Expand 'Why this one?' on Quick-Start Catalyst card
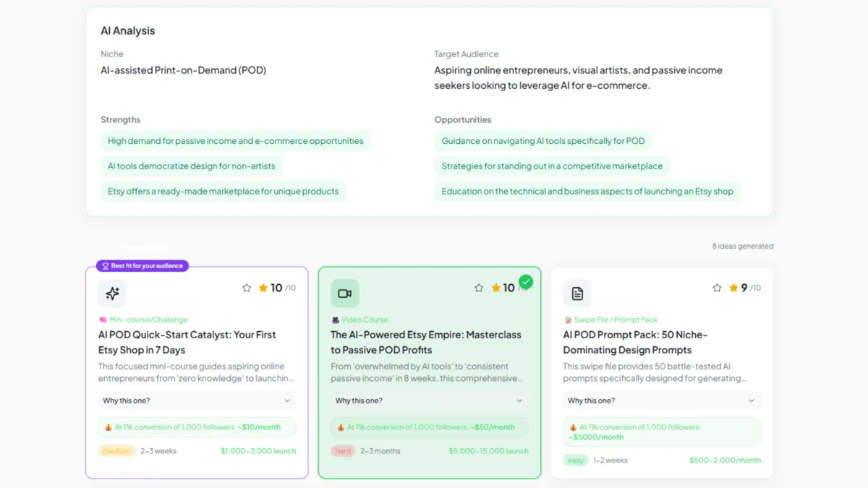The width and height of the screenshot is (868, 488). tap(197, 401)
